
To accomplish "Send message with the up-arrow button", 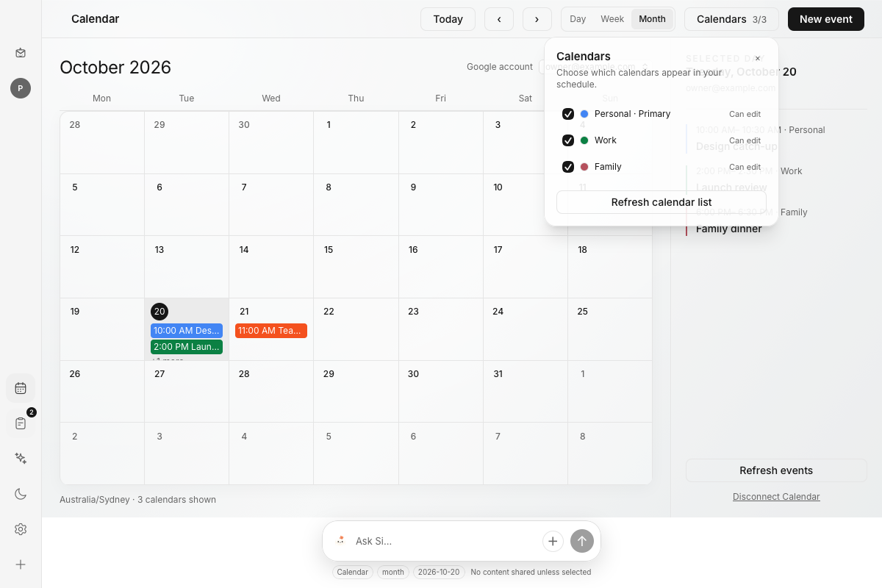I will [582, 541].
